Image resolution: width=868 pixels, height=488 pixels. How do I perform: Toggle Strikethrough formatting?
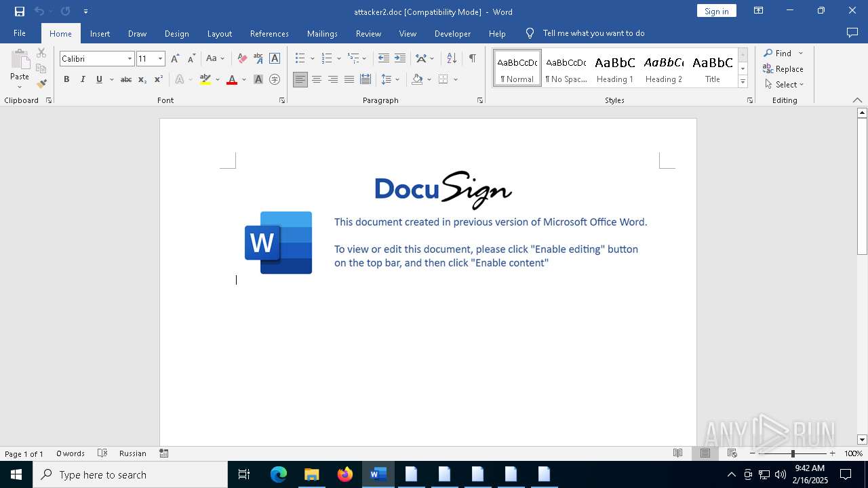126,79
